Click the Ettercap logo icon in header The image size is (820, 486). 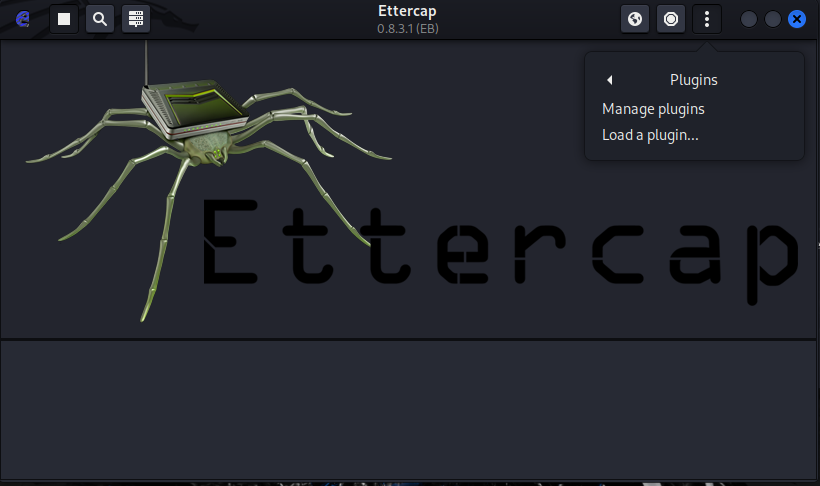coord(22,19)
